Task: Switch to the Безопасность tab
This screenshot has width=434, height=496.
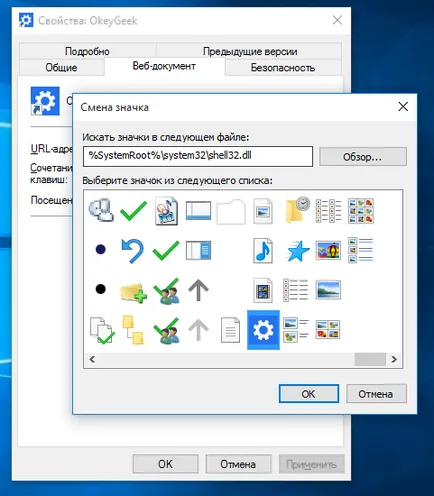Action: click(x=283, y=68)
